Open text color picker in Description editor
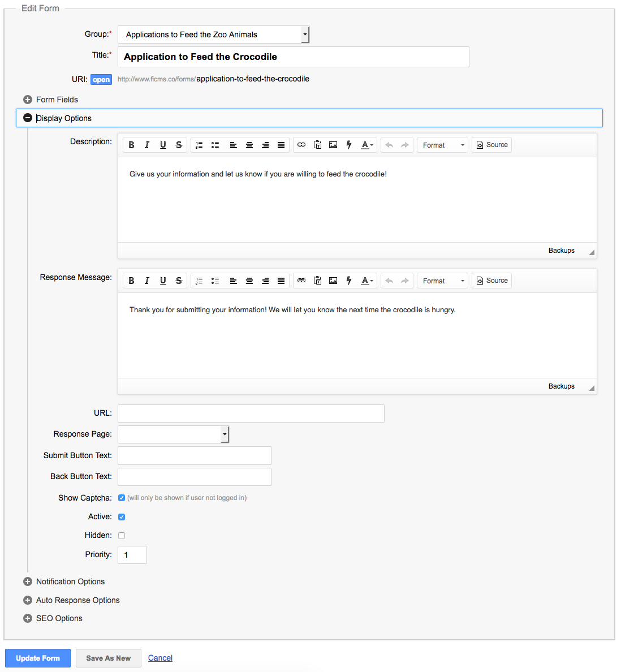This screenshot has width=621, height=672. click(367, 145)
